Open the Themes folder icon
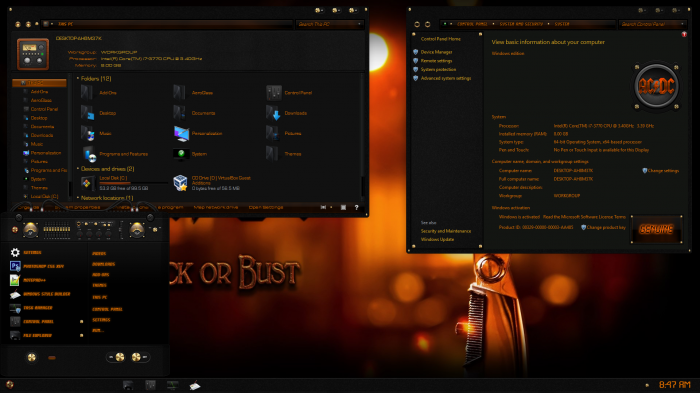700x393 pixels. [272, 154]
